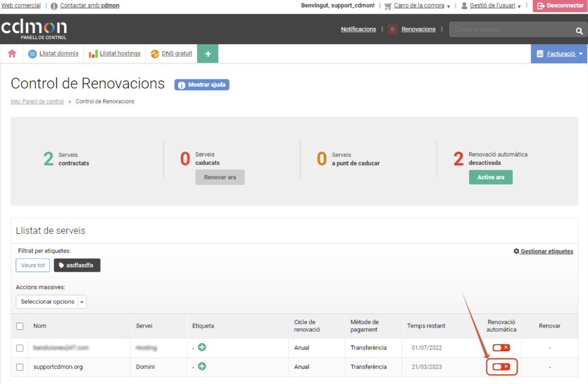The height and width of the screenshot is (384, 588).
Task: Click the Veure tot filter button
Action: (x=33, y=266)
